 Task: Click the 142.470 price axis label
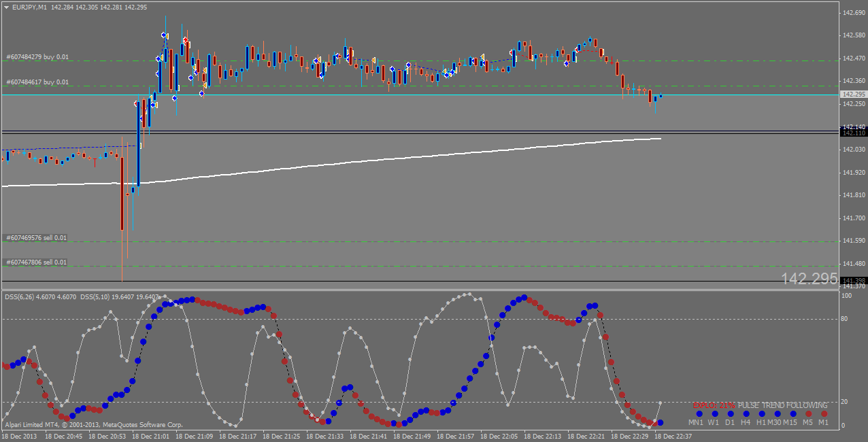coord(854,58)
